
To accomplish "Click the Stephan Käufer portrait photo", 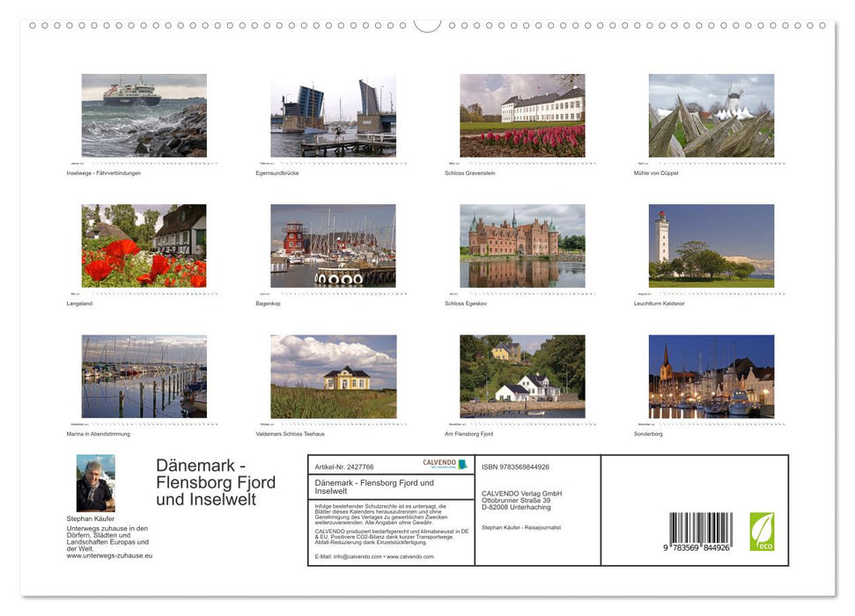I will point(96,483).
